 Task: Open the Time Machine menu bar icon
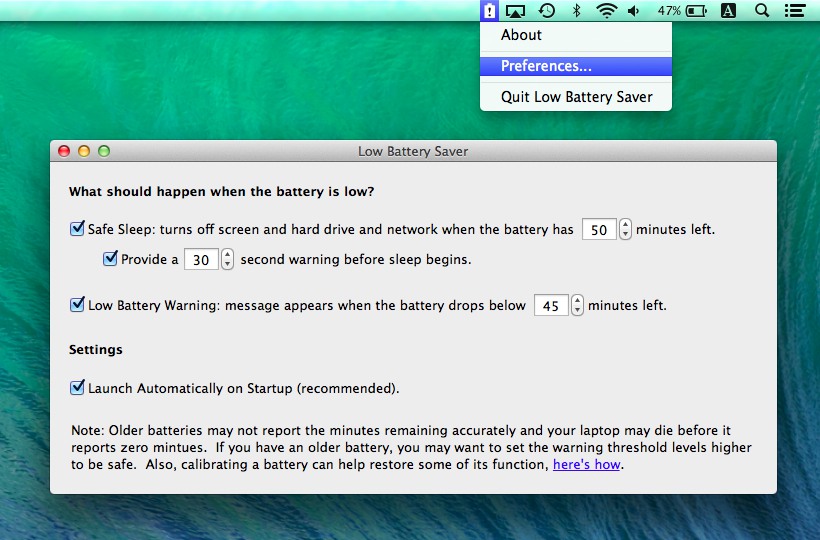547,10
